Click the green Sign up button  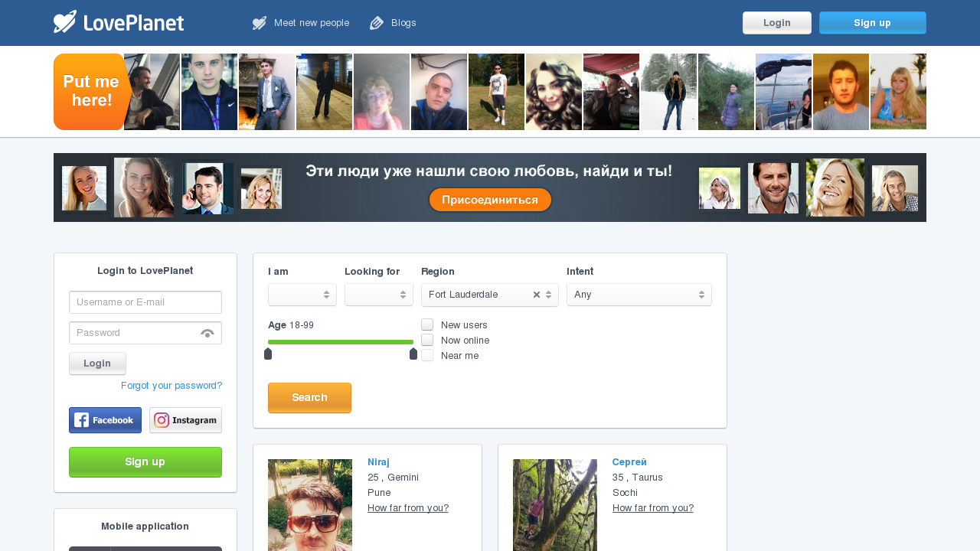tap(145, 462)
